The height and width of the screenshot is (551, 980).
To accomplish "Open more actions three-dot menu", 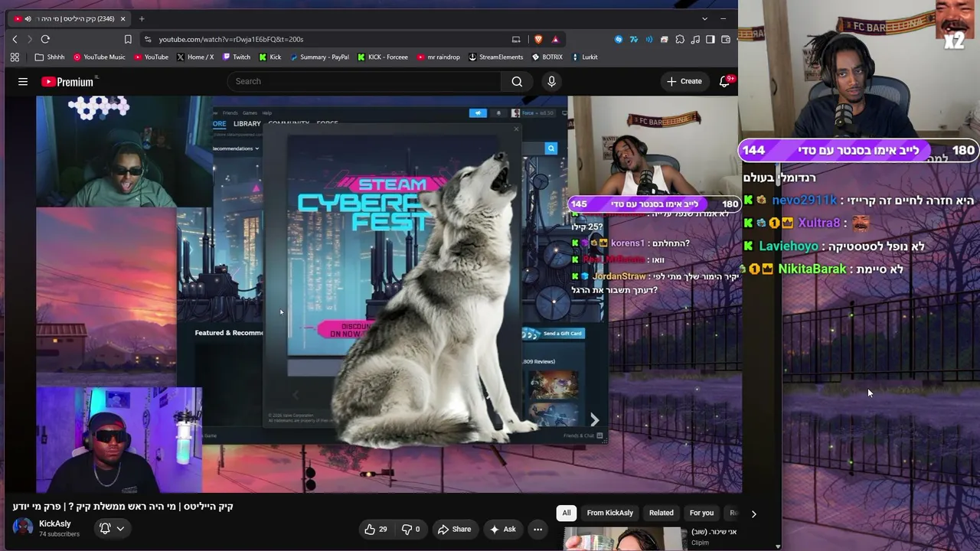I will click(x=537, y=529).
